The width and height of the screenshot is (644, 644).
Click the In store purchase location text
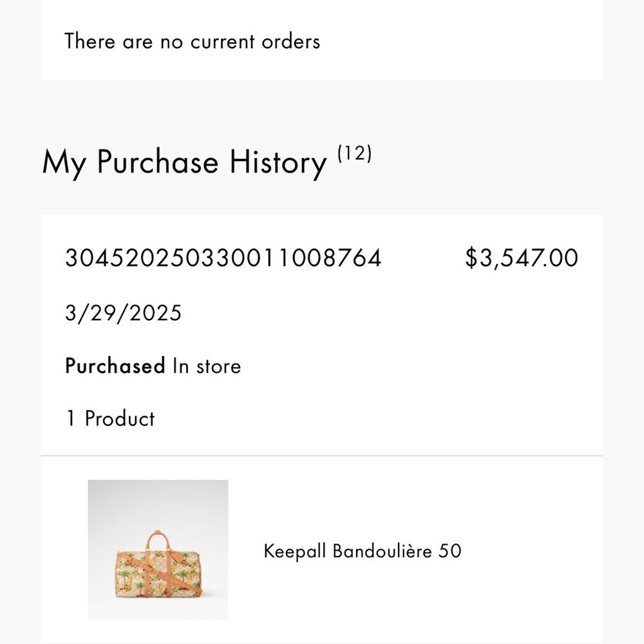(207, 366)
